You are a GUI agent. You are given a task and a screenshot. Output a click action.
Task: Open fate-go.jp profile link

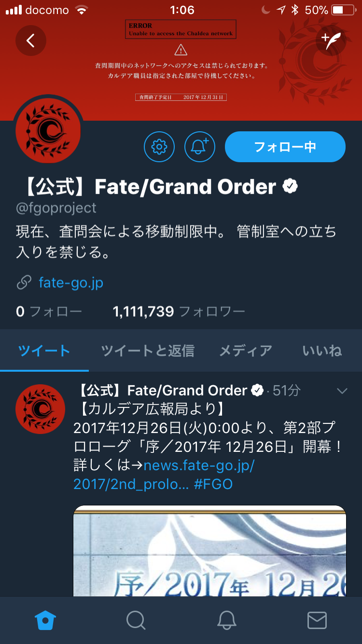click(x=71, y=282)
